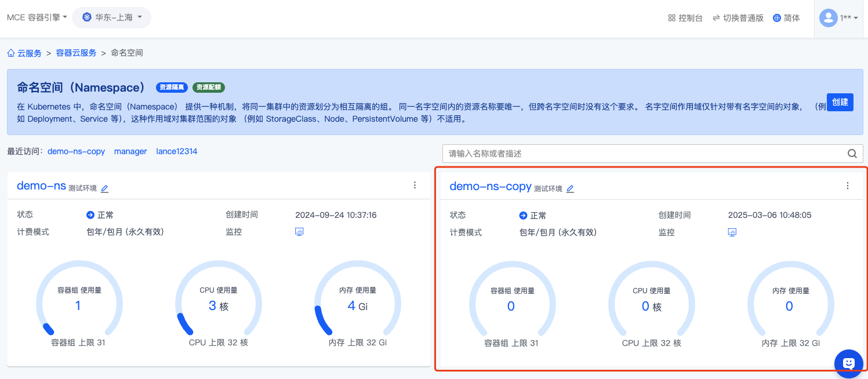Image resolution: width=868 pixels, height=379 pixels.
Task: Expand the user account dropdown 1**
Action: pyautogui.click(x=838, y=18)
